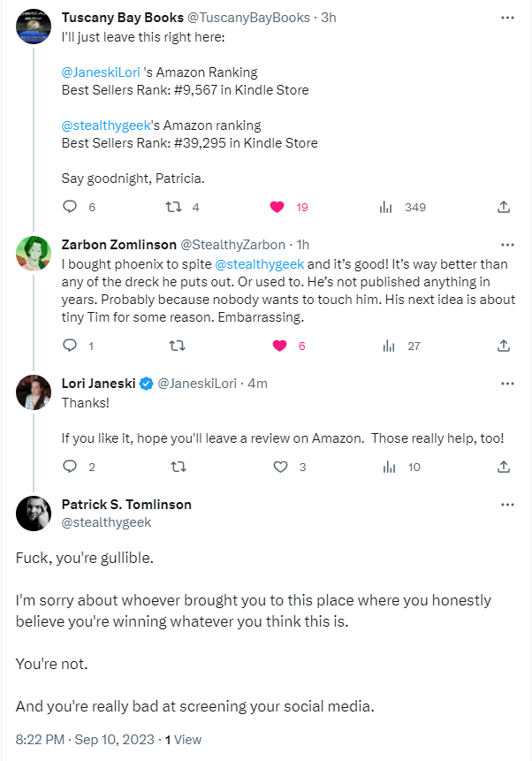Unlike the Tuscany Bay Books tweet
This screenshot has height=761, width=532.
click(x=277, y=207)
